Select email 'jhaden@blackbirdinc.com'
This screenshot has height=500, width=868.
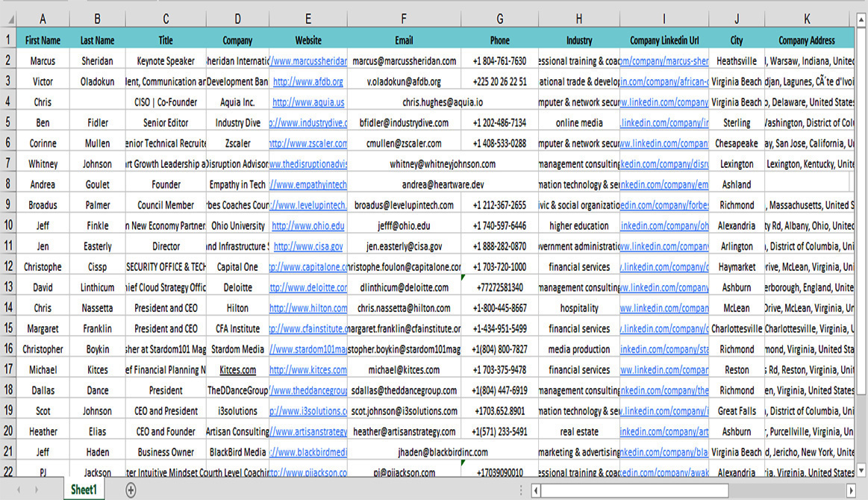[x=443, y=451]
